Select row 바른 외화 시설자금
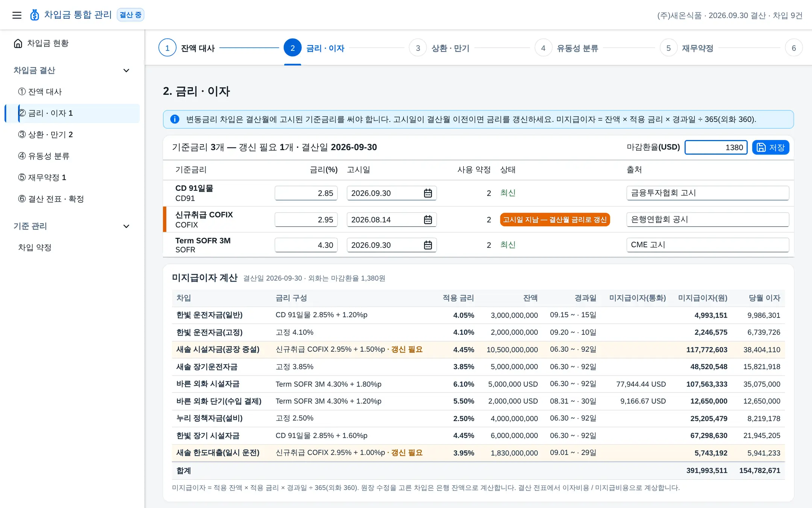The width and height of the screenshot is (812, 508). (x=478, y=384)
